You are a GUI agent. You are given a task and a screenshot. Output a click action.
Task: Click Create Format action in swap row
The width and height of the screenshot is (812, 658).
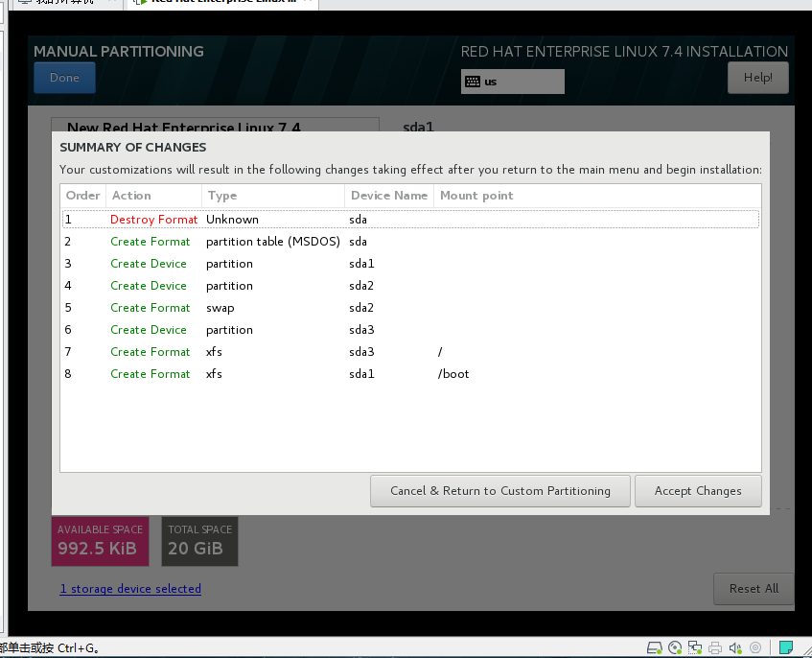pyautogui.click(x=151, y=308)
